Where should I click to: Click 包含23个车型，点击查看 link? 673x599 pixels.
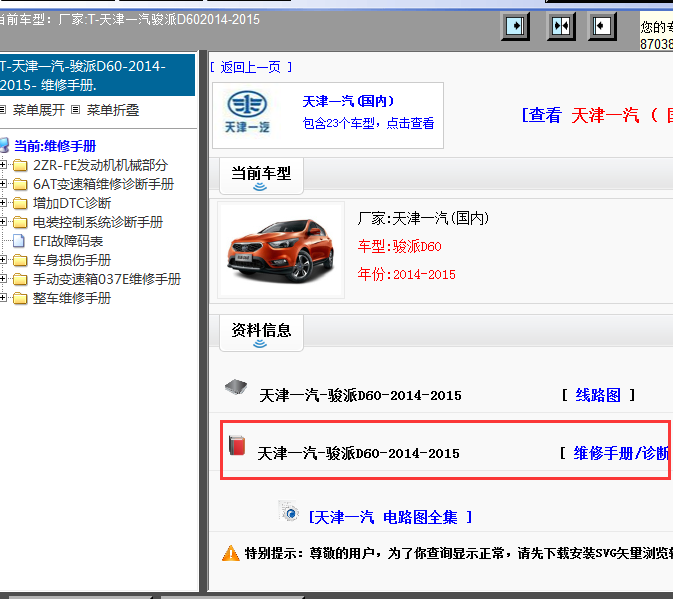tap(368, 124)
